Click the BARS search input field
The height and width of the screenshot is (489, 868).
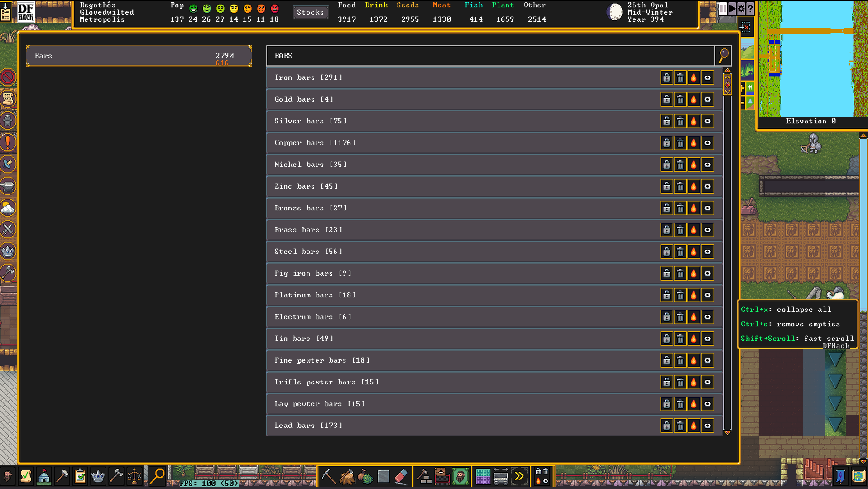[x=490, y=56]
